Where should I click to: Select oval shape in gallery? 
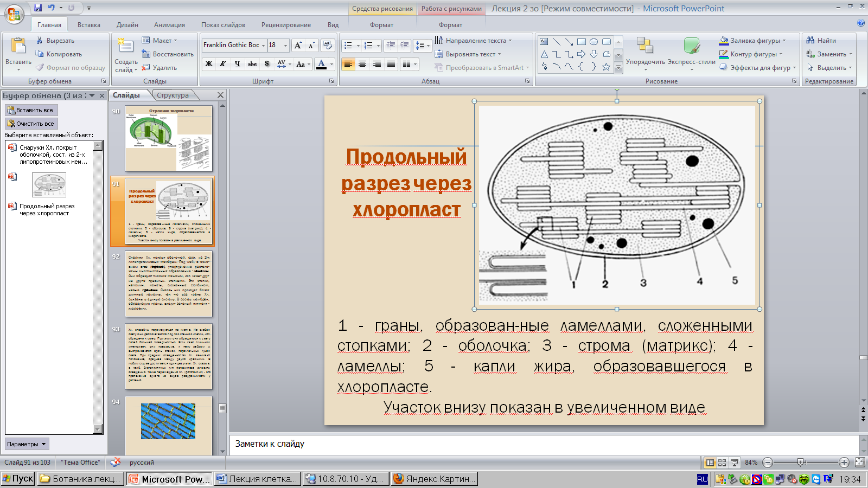[x=593, y=42]
